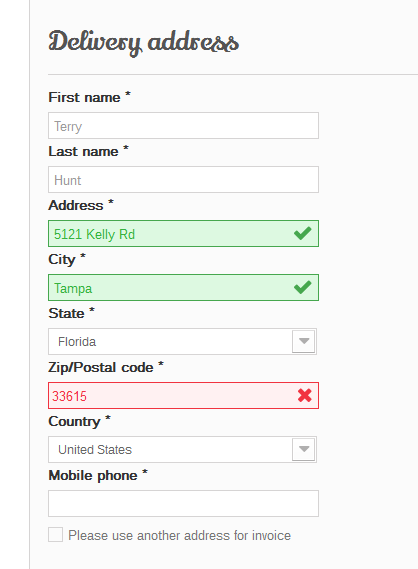
Task: Click the green checkmark in Address field
Action: coord(303,233)
